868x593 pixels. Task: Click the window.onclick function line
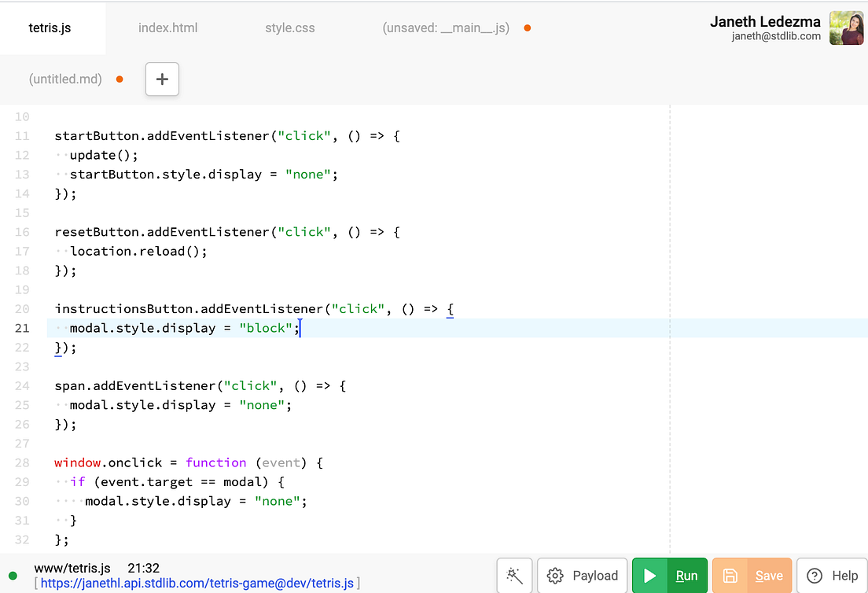[x=157, y=462]
